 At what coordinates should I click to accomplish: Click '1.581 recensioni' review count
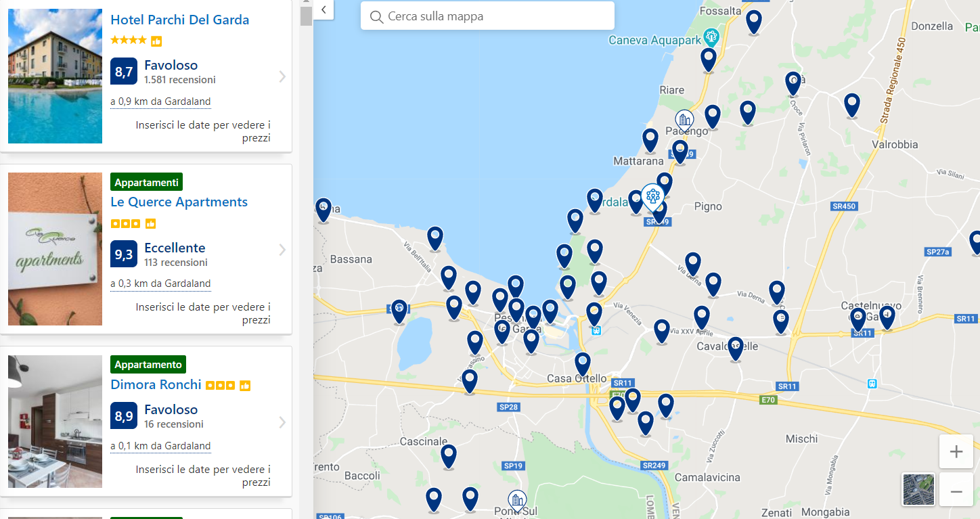(x=180, y=80)
